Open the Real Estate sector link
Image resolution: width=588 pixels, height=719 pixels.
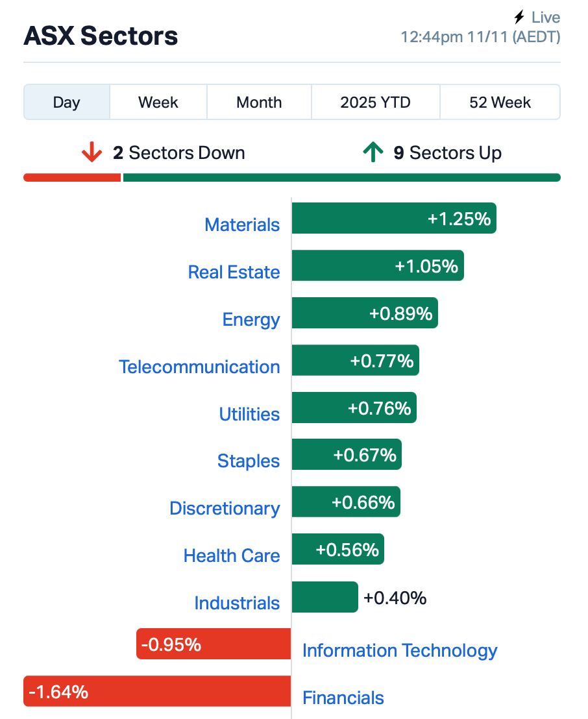pos(234,272)
